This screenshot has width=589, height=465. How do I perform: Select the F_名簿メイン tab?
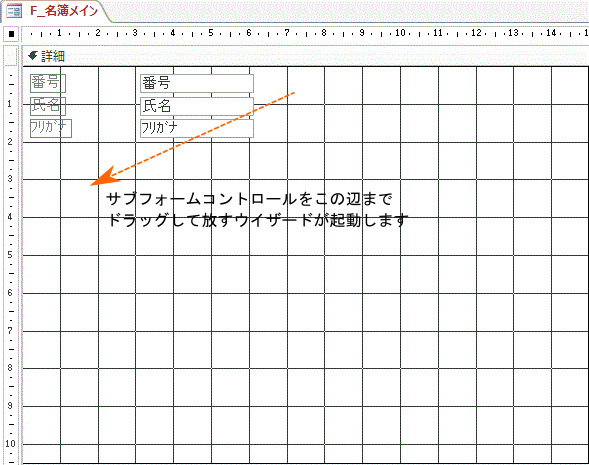click(x=56, y=11)
